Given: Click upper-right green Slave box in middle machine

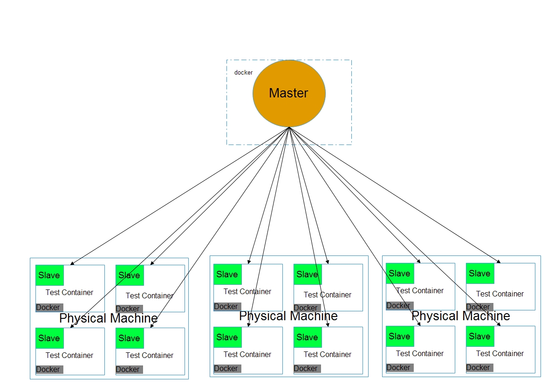Looking at the screenshot, I should pyautogui.click(x=308, y=274).
